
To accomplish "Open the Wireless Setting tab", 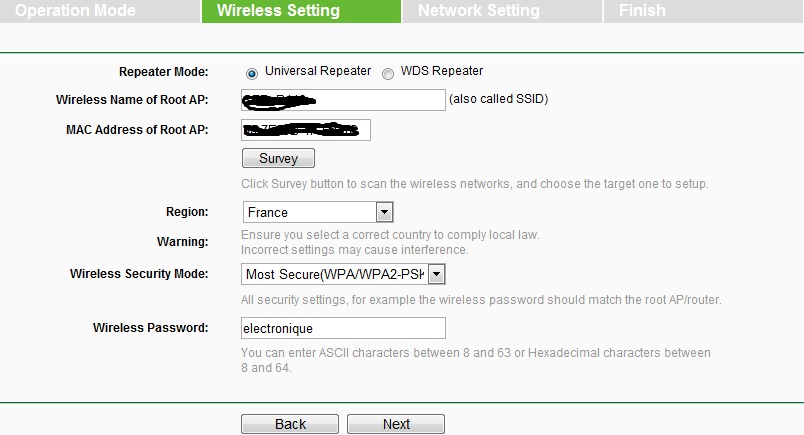I will point(278,11).
